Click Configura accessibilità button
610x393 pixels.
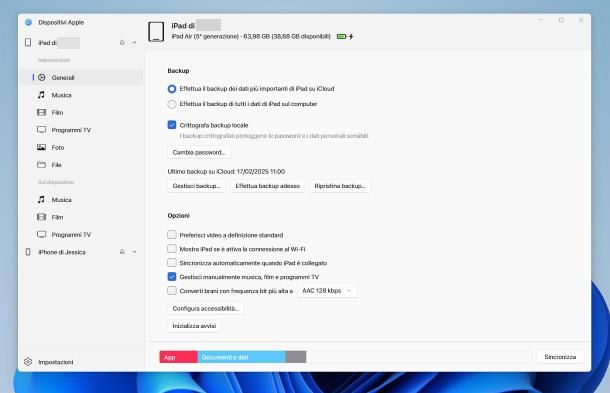tap(205, 308)
